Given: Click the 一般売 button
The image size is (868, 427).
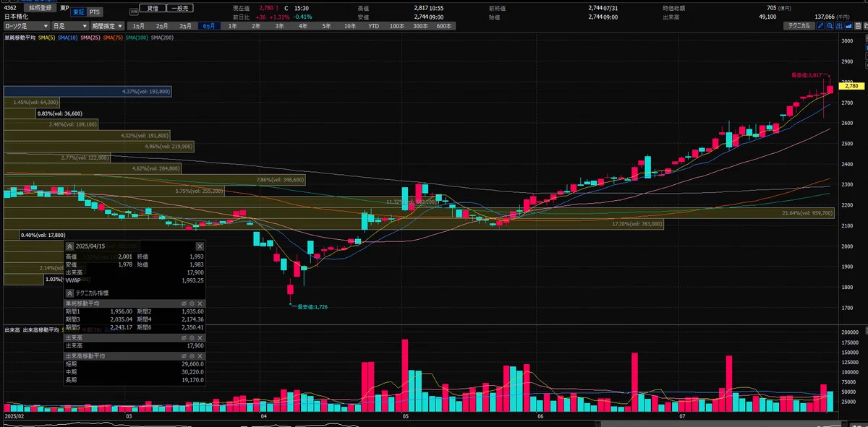Looking at the screenshot, I should (179, 8).
